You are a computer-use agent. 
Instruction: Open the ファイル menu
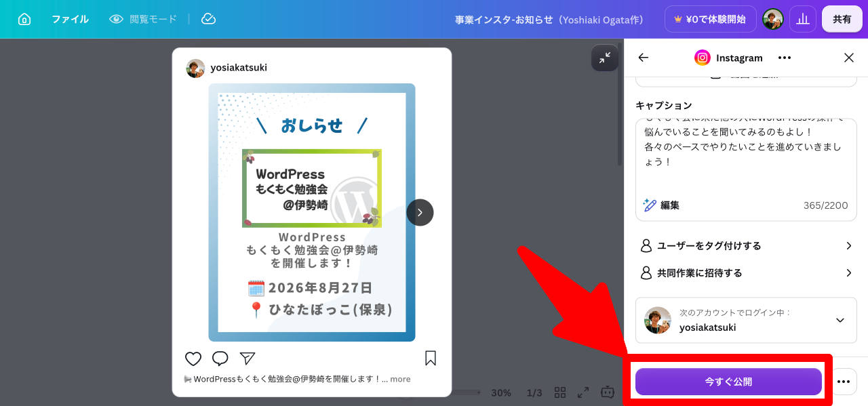click(70, 19)
